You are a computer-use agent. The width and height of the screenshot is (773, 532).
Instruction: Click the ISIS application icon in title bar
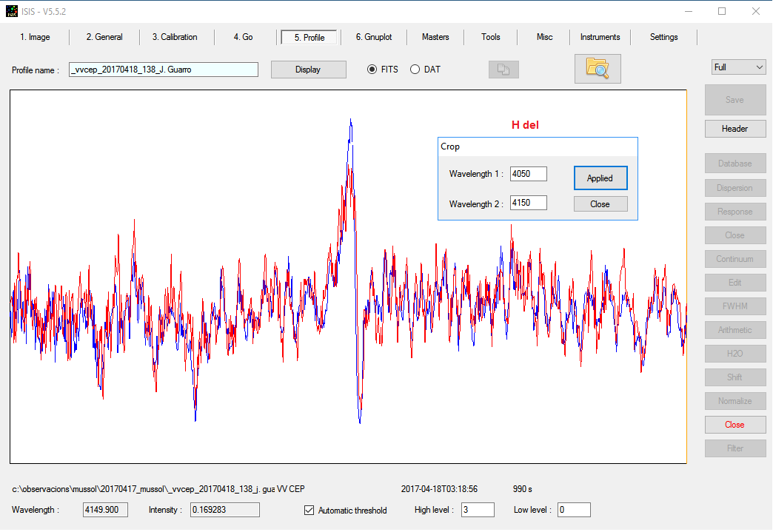pyautogui.click(x=12, y=11)
